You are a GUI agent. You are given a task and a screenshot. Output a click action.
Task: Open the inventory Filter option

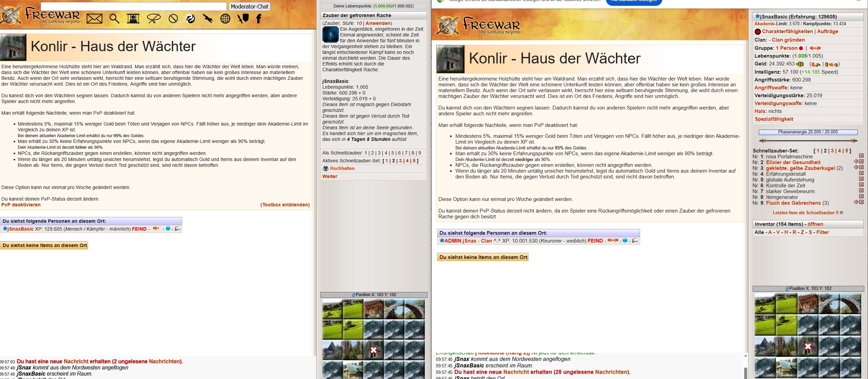click(822, 232)
